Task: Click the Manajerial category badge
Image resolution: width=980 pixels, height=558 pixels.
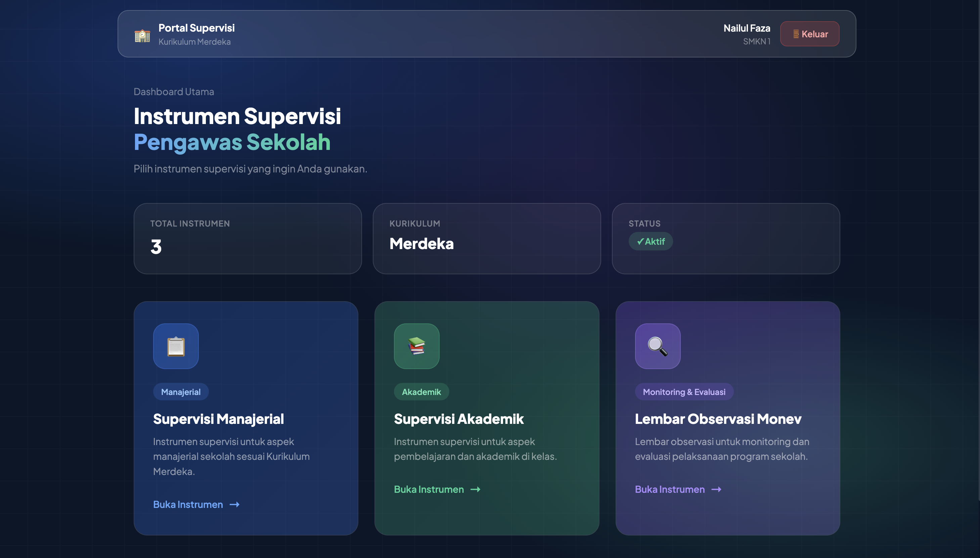Action: 181,392
